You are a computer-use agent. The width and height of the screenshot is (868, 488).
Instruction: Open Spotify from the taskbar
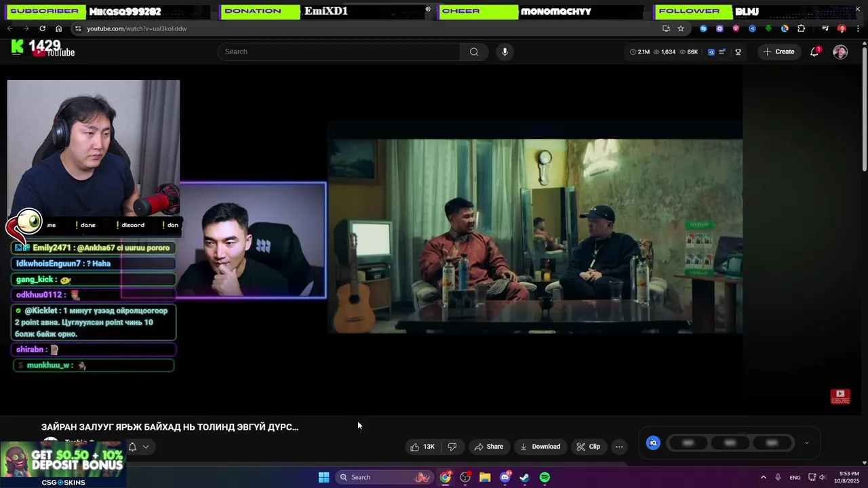(545, 477)
